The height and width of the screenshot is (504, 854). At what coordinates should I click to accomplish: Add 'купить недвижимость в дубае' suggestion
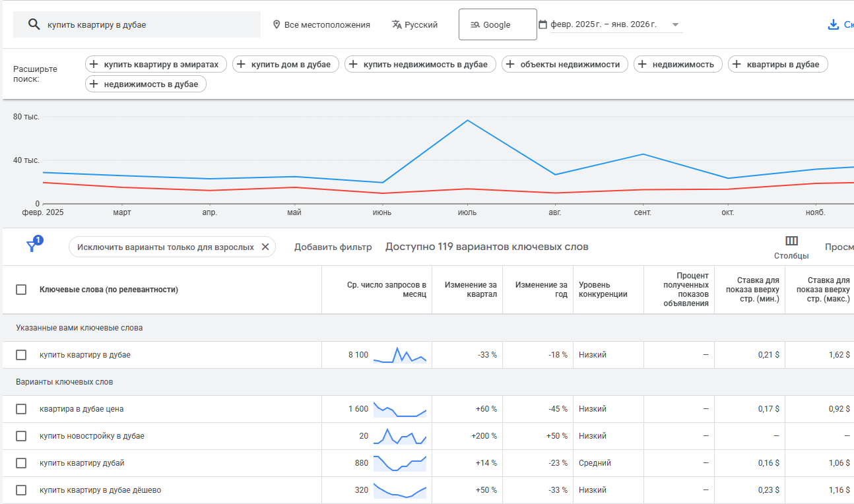[x=420, y=64]
